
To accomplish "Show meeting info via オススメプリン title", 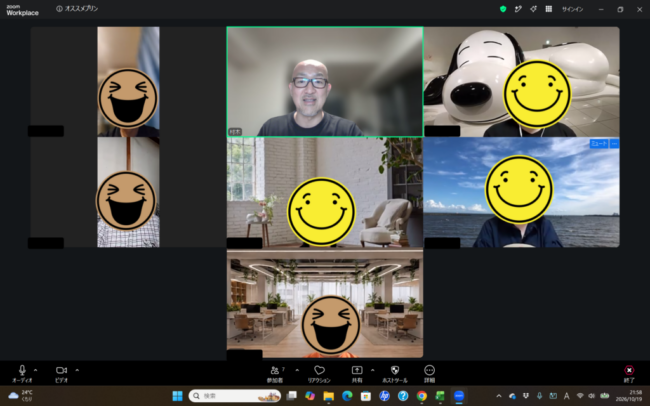I will pyautogui.click(x=77, y=9).
